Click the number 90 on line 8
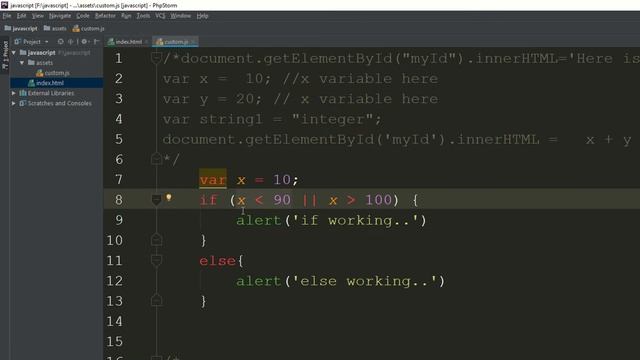Viewport: 640px width, 360px height. click(x=282, y=200)
